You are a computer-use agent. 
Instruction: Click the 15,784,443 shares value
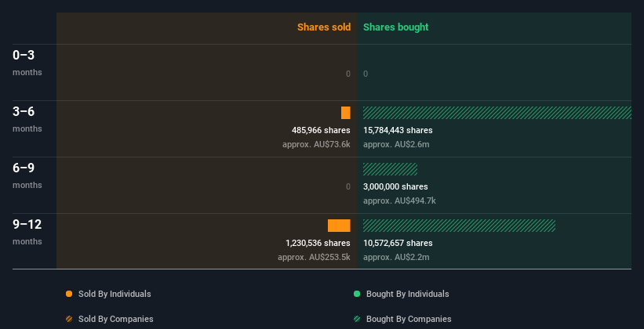coord(398,131)
